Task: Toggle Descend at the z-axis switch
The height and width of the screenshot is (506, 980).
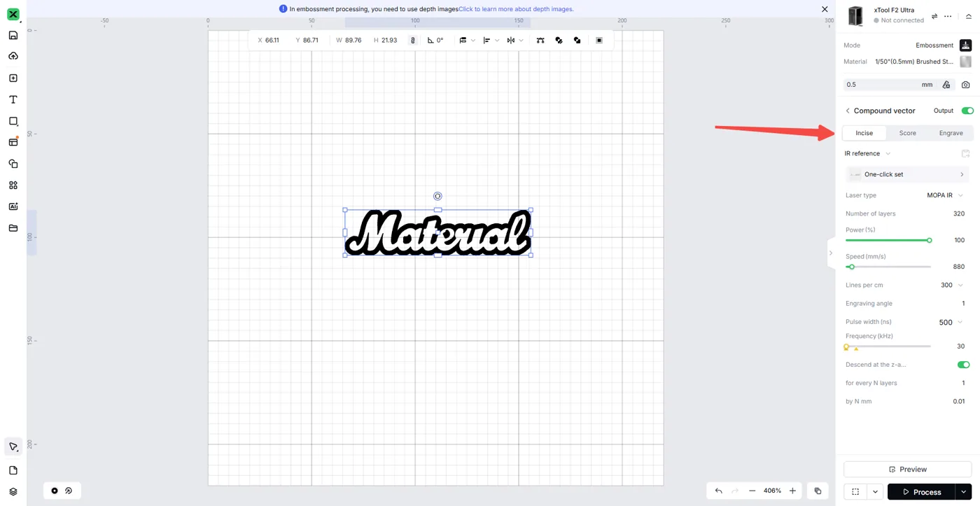Action: [x=963, y=365]
